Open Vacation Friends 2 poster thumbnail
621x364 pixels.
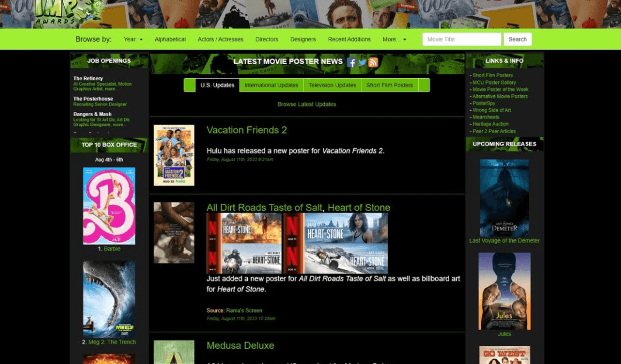(x=174, y=155)
